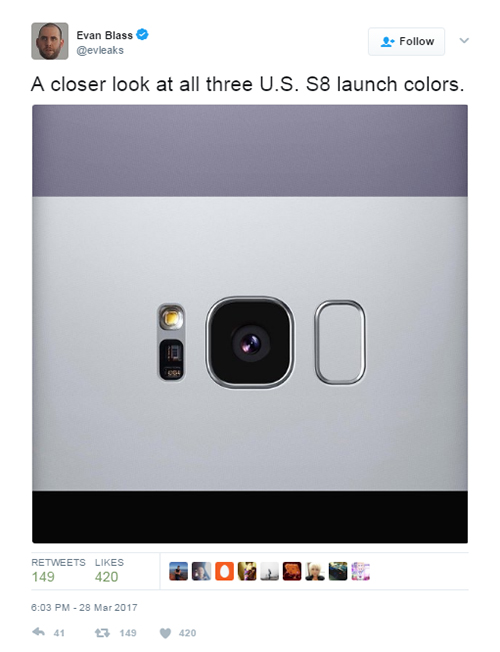Screen dimensions: 500x652
Task: Open Evan Blass profile avatar
Action: (x=50, y=41)
